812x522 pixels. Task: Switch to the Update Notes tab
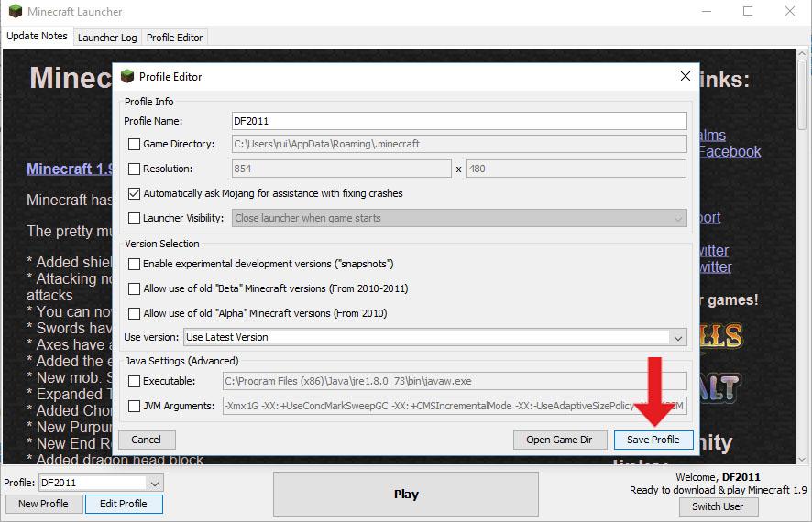[x=37, y=37]
